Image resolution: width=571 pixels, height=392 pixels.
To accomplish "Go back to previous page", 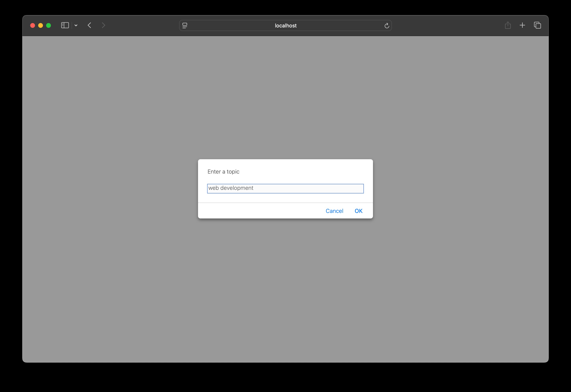I will tap(89, 25).
